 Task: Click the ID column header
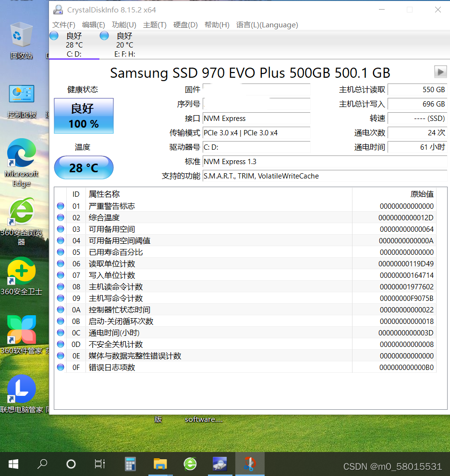tap(76, 194)
